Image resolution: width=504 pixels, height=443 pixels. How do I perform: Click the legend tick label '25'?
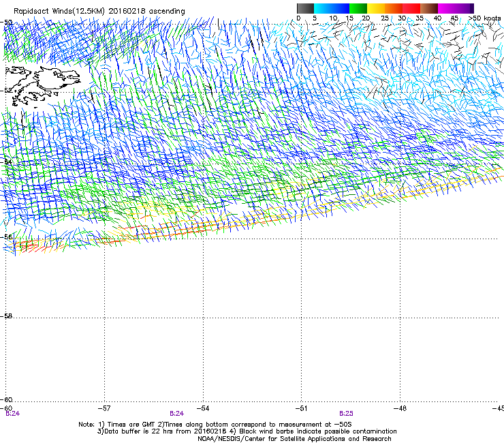(x=385, y=18)
